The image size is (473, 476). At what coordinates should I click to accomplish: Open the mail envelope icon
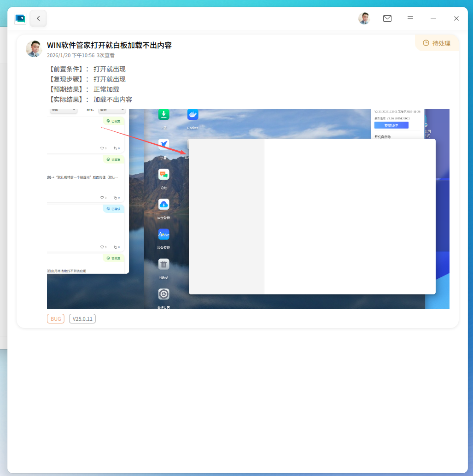(x=387, y=18)
